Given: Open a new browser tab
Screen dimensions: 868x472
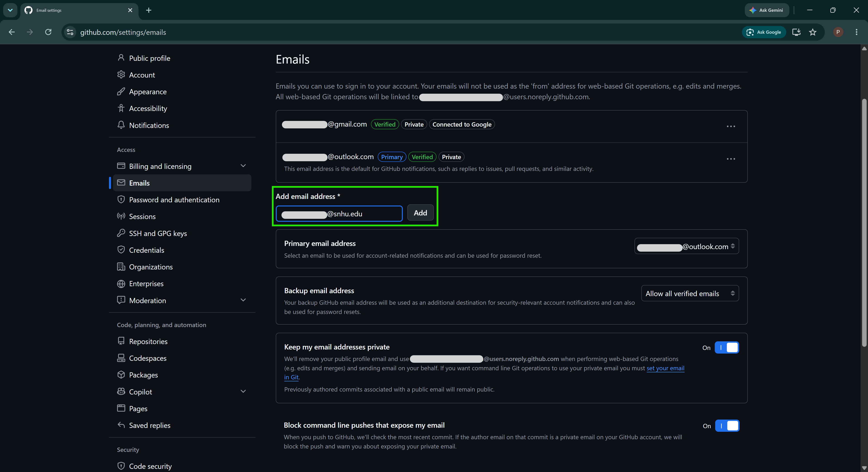Looking at the screenshot, I should 149,10.
